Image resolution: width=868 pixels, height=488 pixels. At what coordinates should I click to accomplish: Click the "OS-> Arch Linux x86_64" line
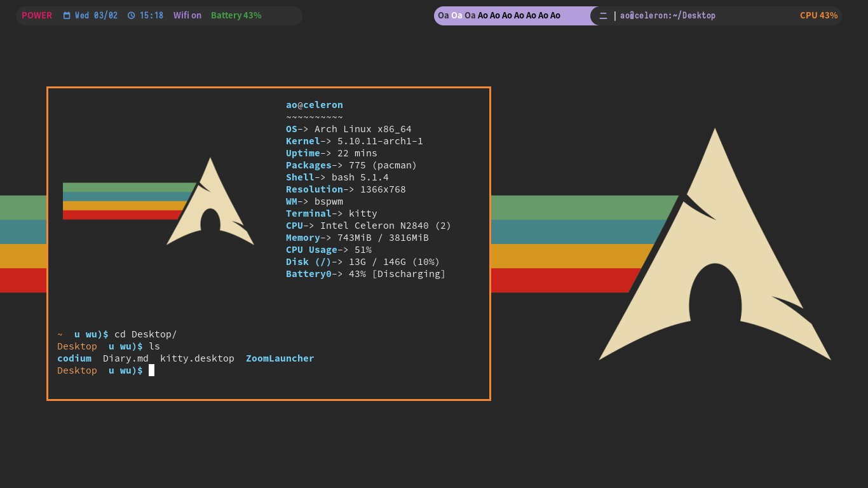349,129
